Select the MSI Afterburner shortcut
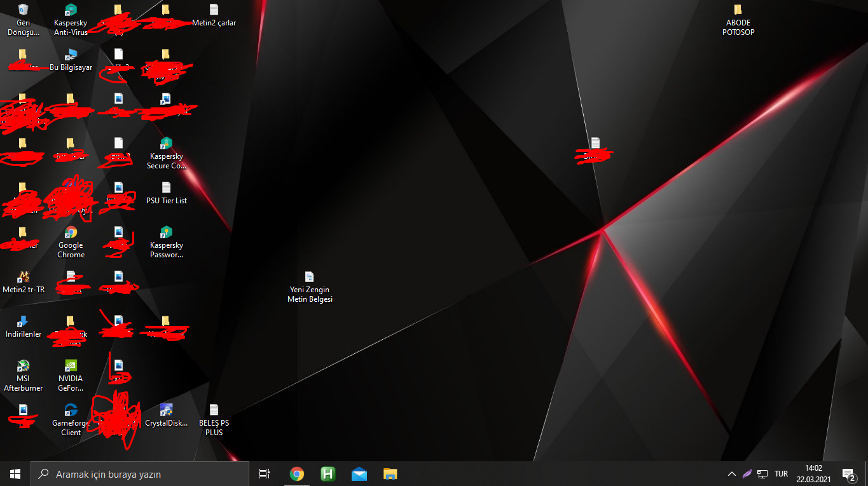The width and height of the screenshot is (868, 486). tap(24, 375)
